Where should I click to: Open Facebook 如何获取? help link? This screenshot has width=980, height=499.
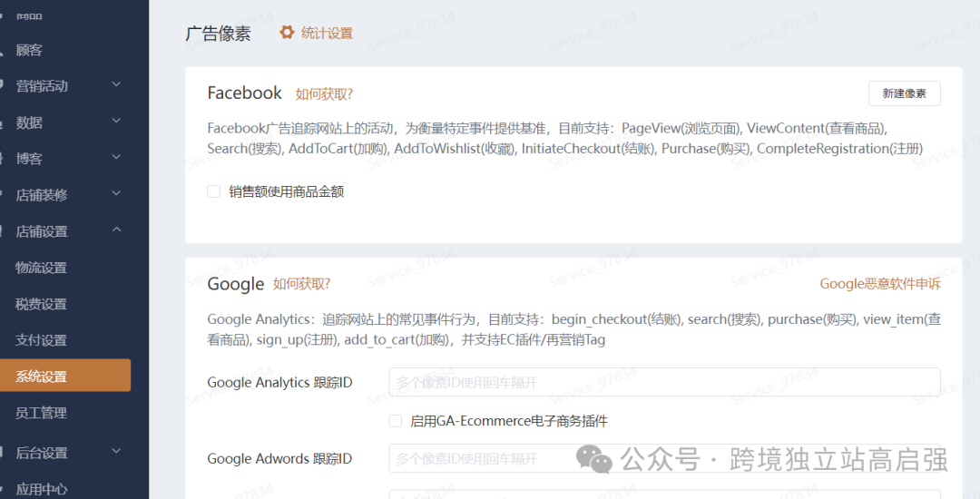[324, 94]
